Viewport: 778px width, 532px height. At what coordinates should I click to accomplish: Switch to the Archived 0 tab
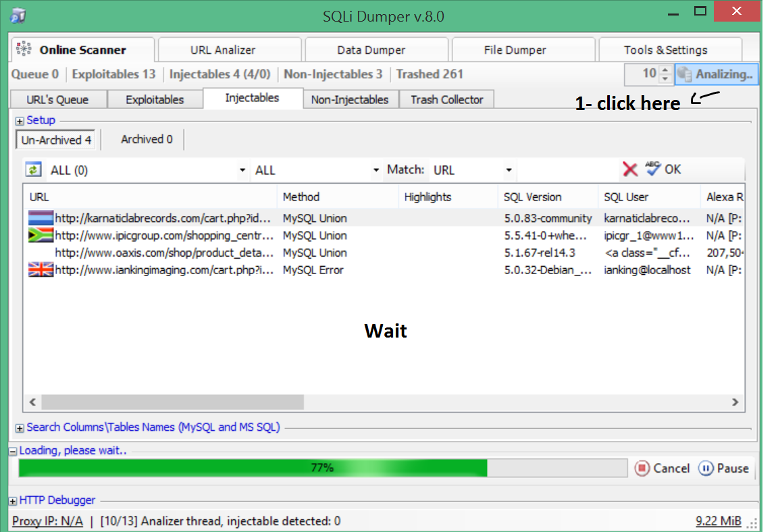click(x=147, y=139)
